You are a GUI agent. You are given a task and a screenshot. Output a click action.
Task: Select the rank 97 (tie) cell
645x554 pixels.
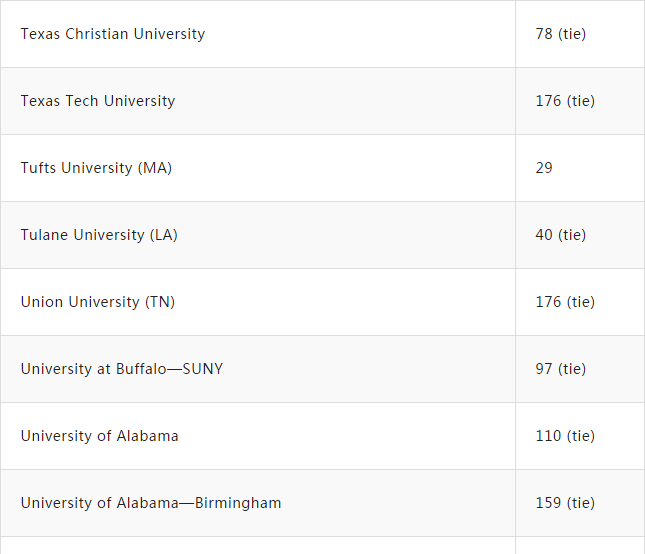pos(560,369)
